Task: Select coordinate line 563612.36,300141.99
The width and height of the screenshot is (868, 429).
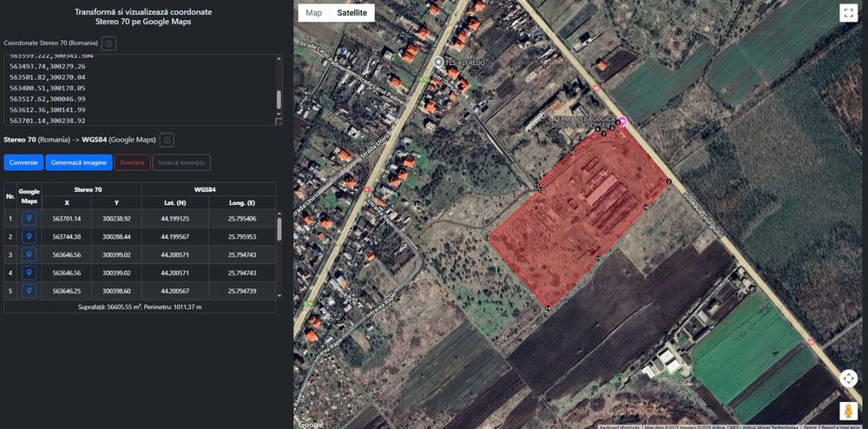Action: pyautogui.click(x=48, y=109)
